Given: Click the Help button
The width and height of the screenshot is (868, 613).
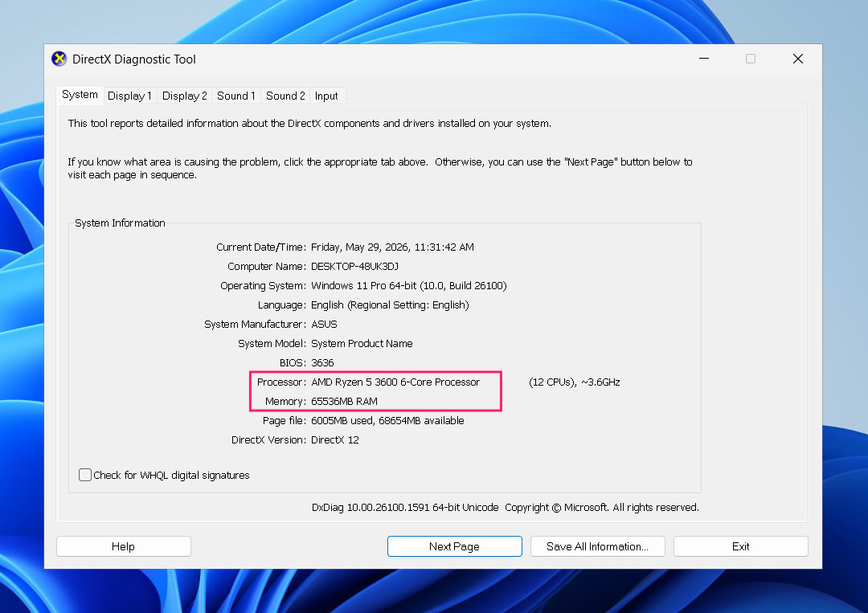Looking at the screenshot, I should coord(124,546).
